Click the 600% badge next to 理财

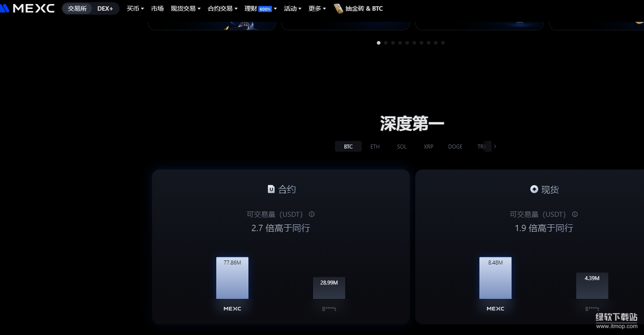265,9
